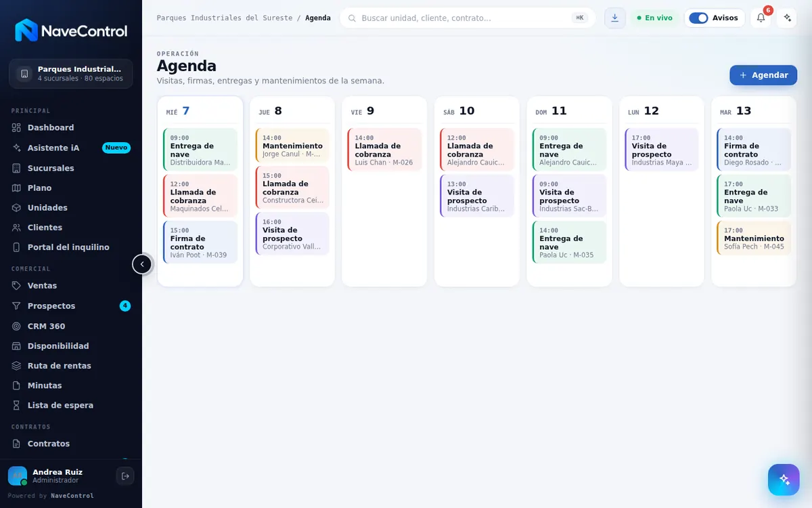Open the Dashboard sidebar icon
The width and height of the screenshot is (812, 508).
(17, 127)
